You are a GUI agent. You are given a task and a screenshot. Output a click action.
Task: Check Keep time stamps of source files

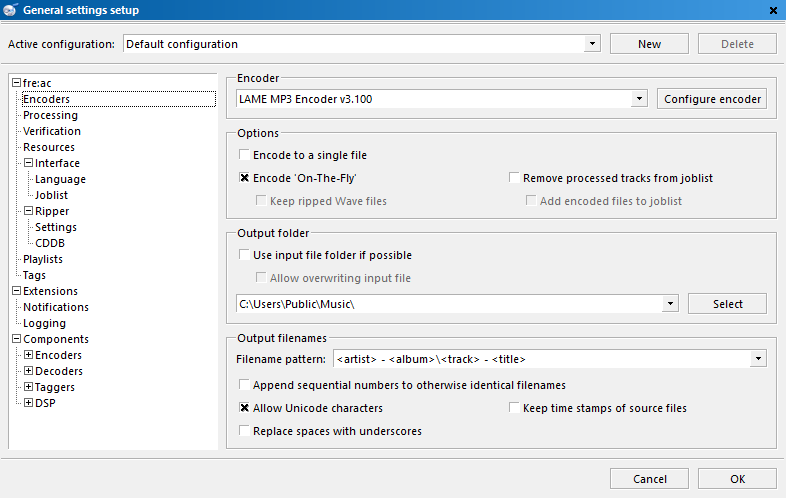514,407
